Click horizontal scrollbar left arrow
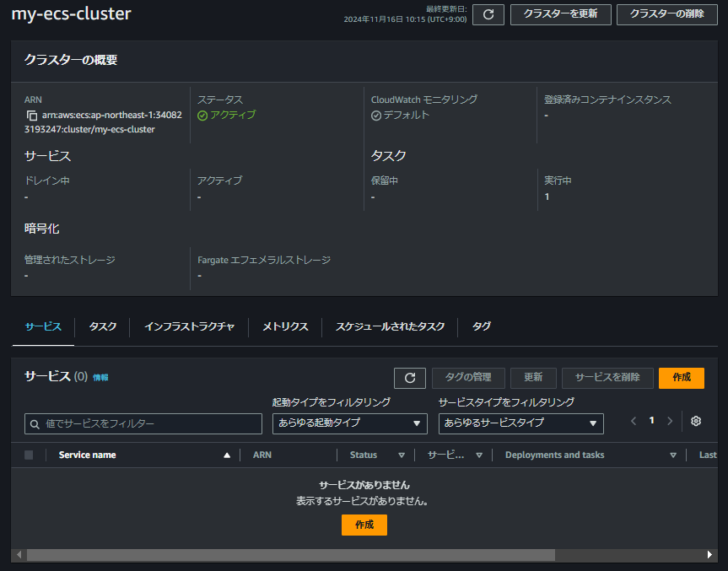Viewport: 728px width, 571px height. [19, 555]
